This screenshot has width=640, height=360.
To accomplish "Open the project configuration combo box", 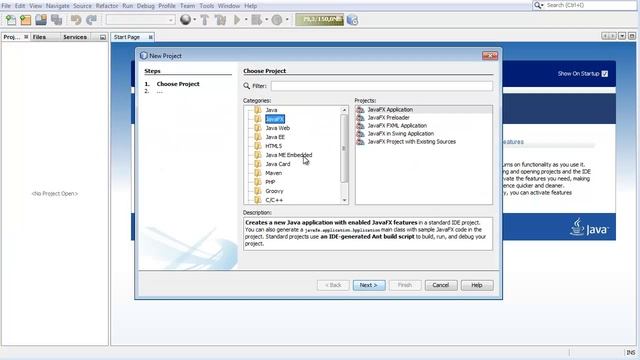I will click(140, 20).
